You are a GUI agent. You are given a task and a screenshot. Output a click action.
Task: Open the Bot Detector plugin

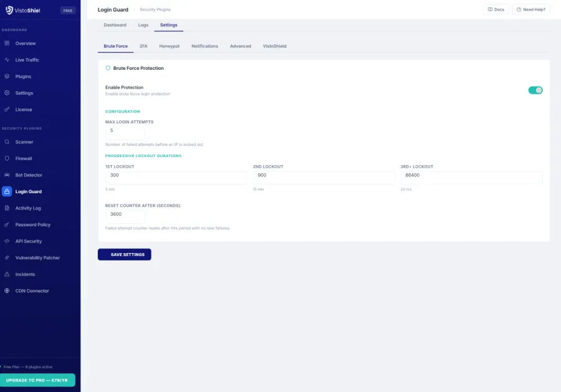pos(31,174)
